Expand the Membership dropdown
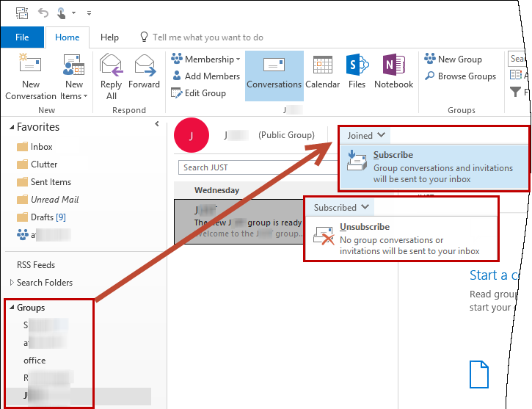The image size is (532, 409). (x=207, y=59)
